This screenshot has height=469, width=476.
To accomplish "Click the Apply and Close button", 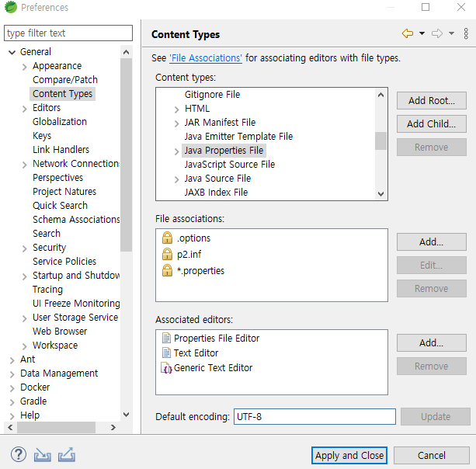I will click(349, 455).
